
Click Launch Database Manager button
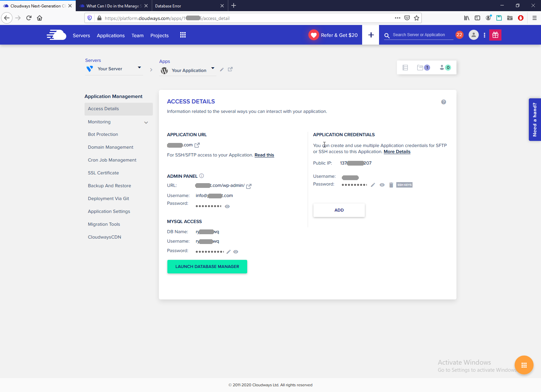207,267
